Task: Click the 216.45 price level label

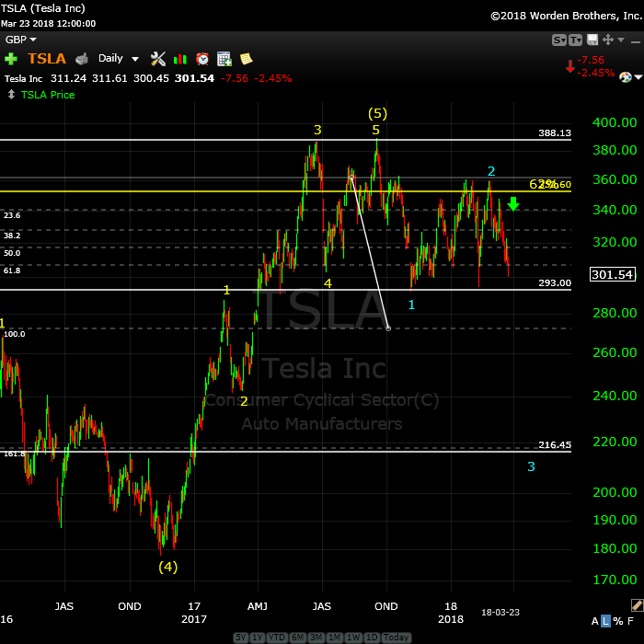Action: click(x=555, y=444)
